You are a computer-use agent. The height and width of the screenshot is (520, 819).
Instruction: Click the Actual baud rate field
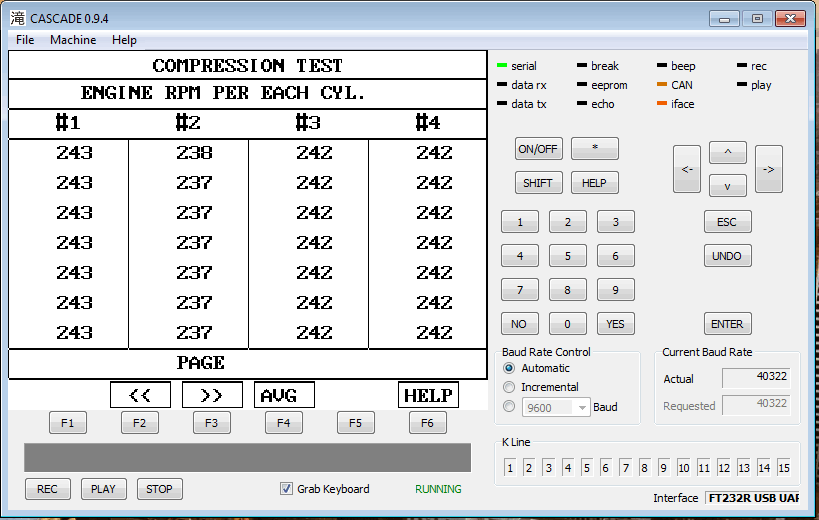754,378
